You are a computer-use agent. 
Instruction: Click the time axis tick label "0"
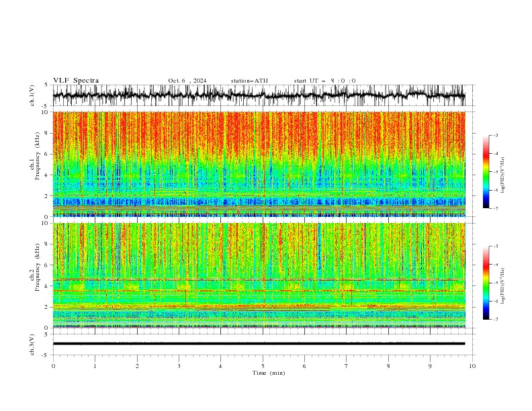click(53, 366)
